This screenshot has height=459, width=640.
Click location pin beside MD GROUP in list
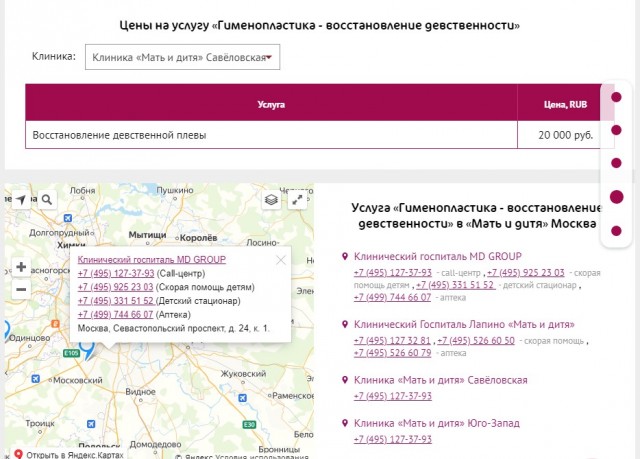click(x=345, y=256)
